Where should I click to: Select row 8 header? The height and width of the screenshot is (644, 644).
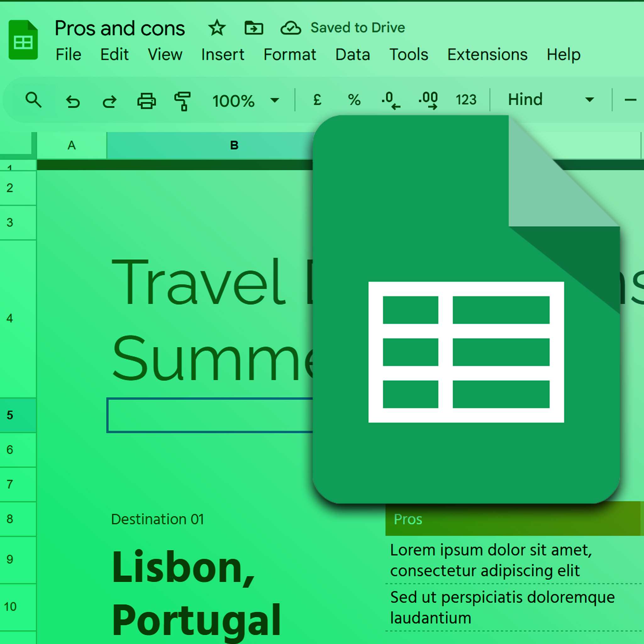pos(18,519)
